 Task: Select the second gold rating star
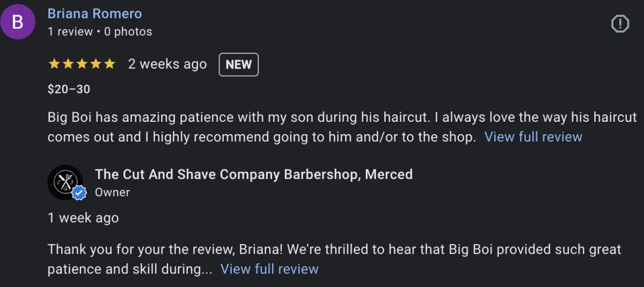pos(68,64)
